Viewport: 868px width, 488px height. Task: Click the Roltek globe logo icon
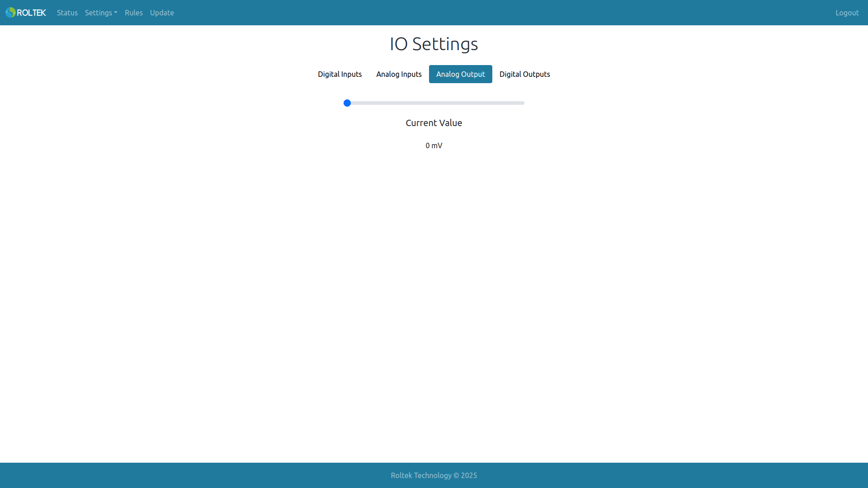tap(10, 13)
